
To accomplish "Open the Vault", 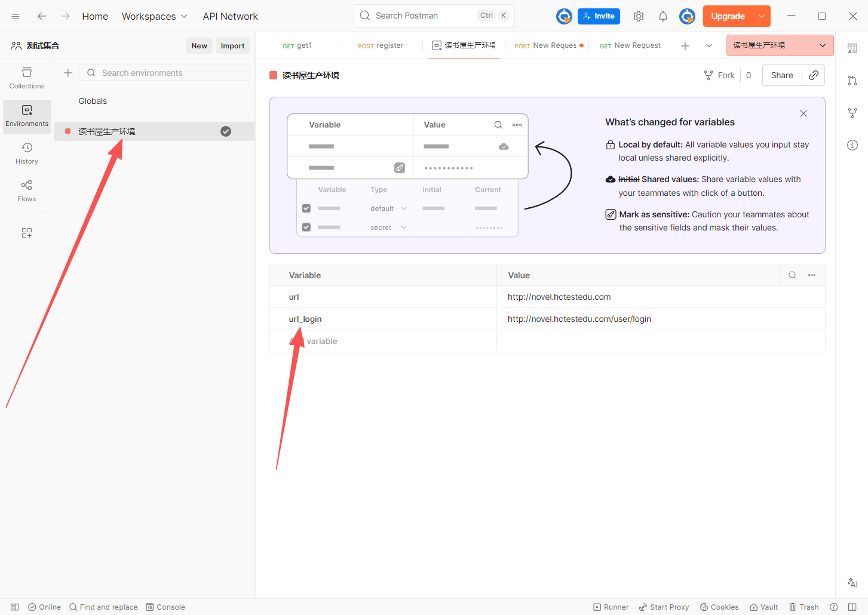I will pos(763,607).
